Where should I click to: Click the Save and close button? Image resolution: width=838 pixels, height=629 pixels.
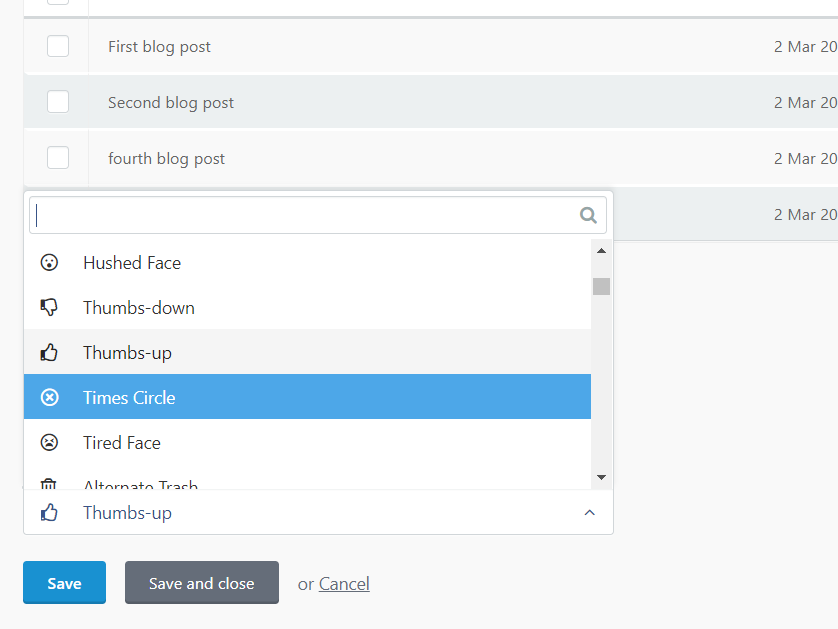(x=201, y=583)
